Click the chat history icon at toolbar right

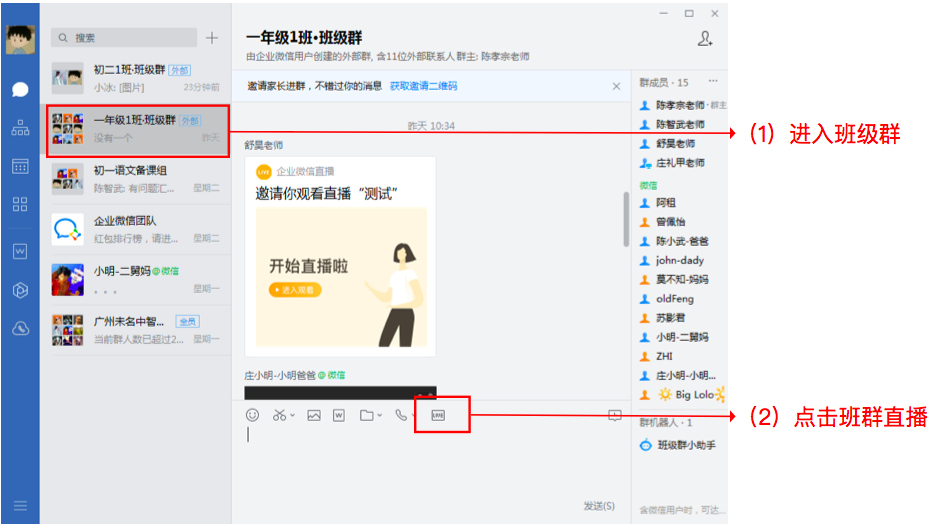pos(615,416)
